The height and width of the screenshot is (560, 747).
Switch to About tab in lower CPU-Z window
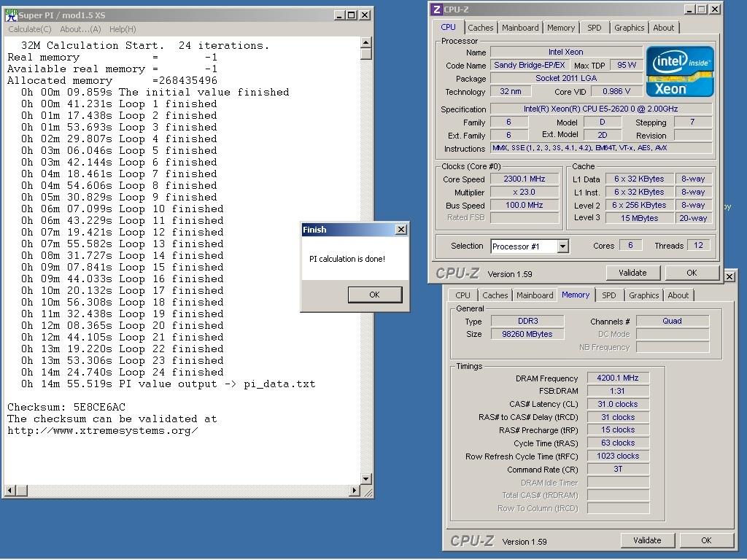coord(678,295)
